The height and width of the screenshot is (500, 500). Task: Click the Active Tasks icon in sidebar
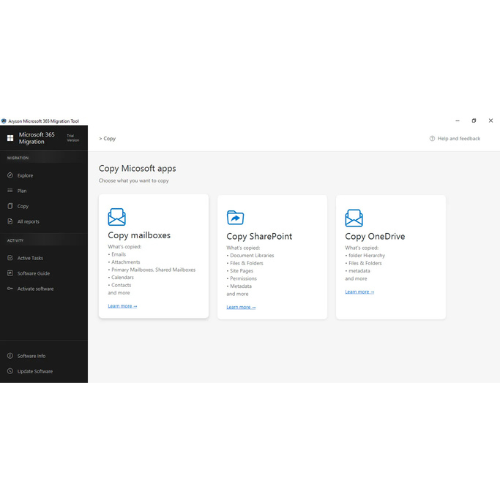tap(10, 258)
